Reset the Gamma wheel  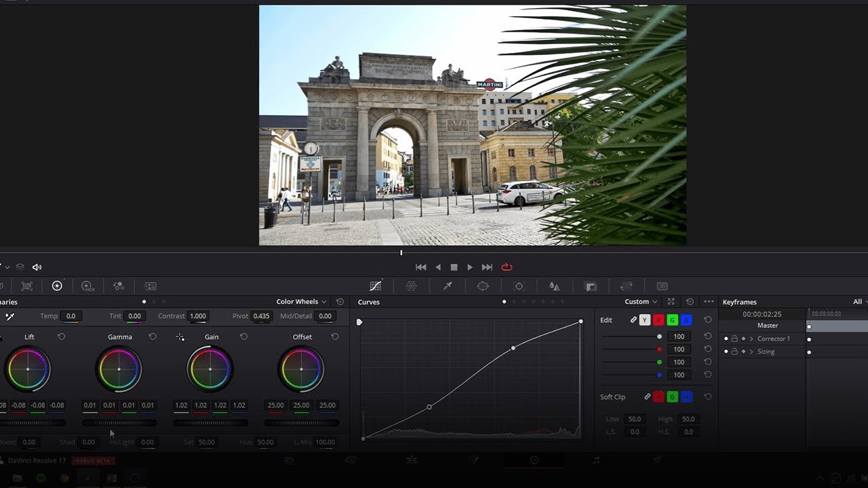153,337
